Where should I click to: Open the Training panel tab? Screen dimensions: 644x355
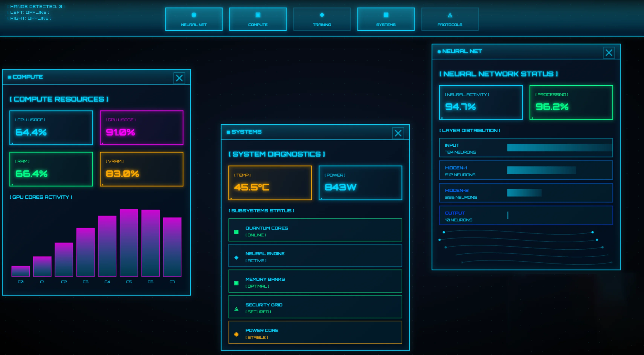[x=322, y=19]
